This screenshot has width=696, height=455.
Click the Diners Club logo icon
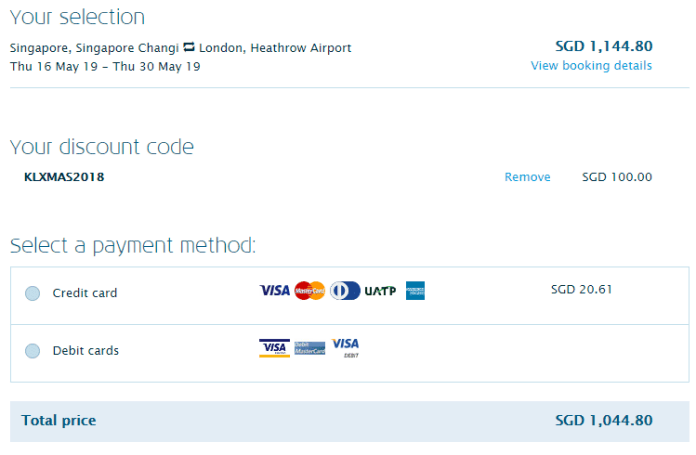tap(345, 291)
